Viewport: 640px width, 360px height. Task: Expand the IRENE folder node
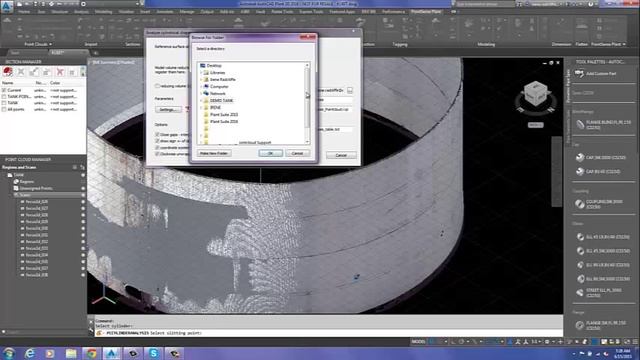(x=201, y=107)
